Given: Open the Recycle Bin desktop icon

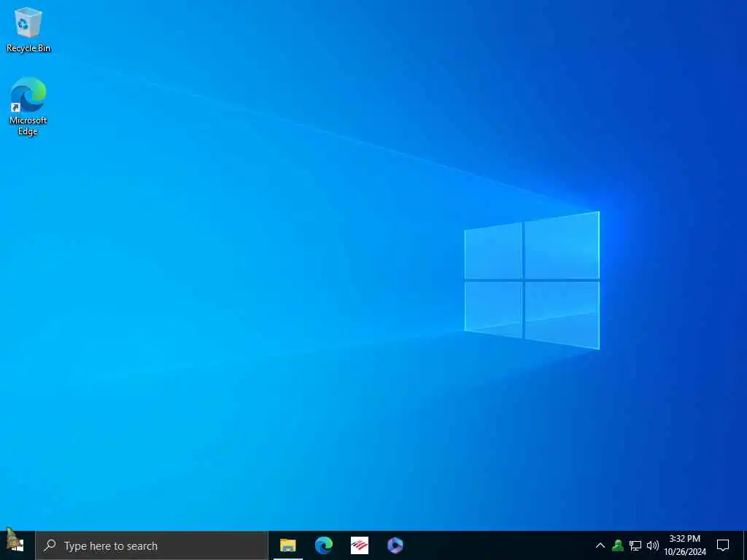Looking at the screenshot, I should tap(28, 30).
